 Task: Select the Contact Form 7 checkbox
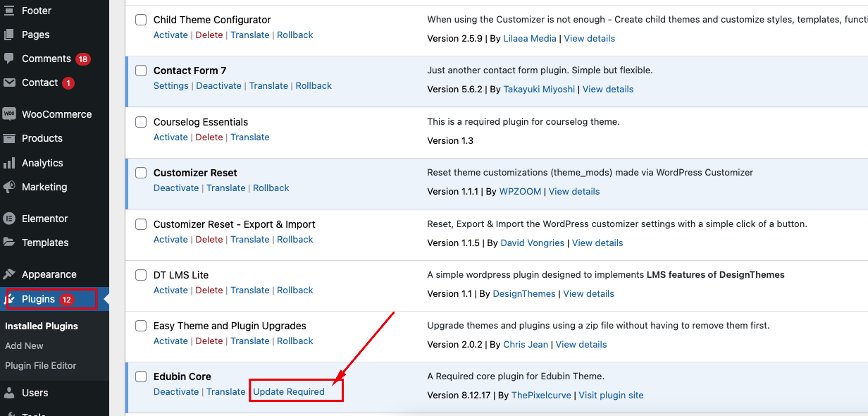point(141,71)
